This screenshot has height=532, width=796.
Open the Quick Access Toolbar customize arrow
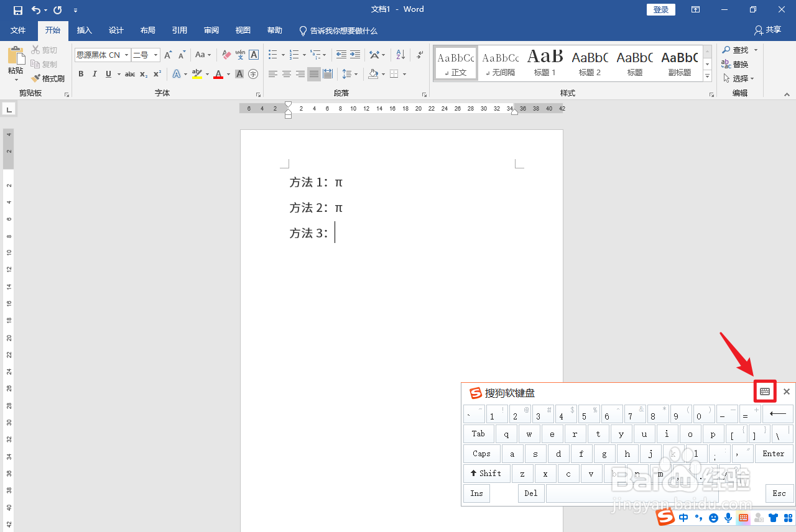(75, 11)
